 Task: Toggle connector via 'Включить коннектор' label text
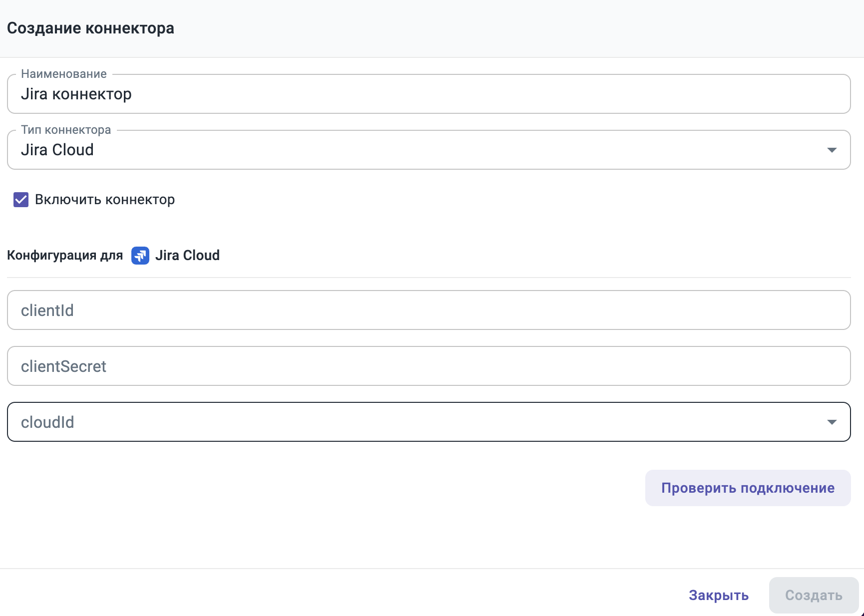pos(104,200)
